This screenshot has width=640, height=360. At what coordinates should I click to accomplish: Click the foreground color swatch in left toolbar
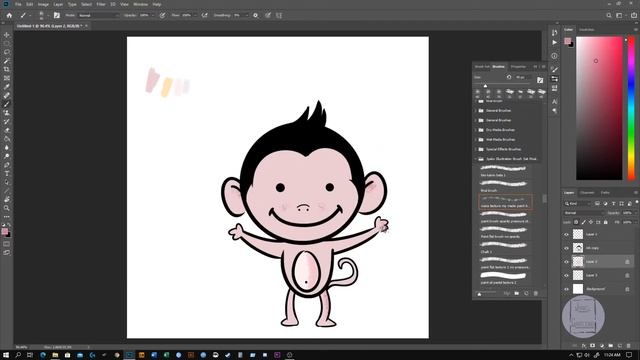click(5, 231)
